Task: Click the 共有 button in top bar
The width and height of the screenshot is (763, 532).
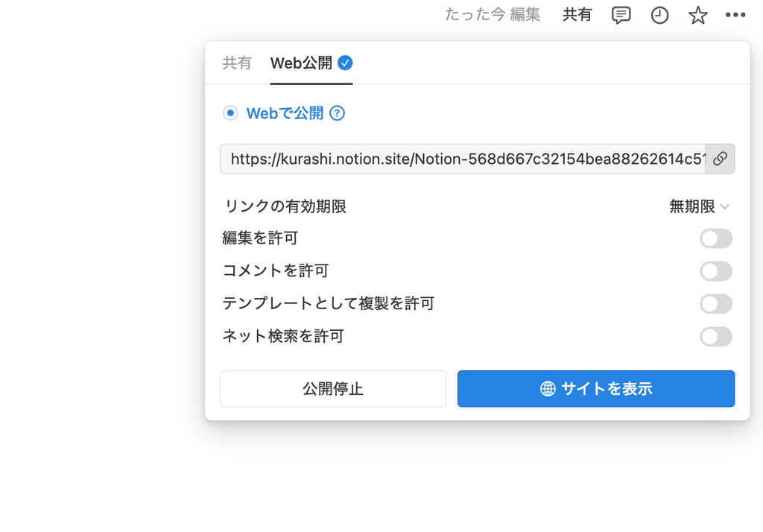Action: [577, 15]
